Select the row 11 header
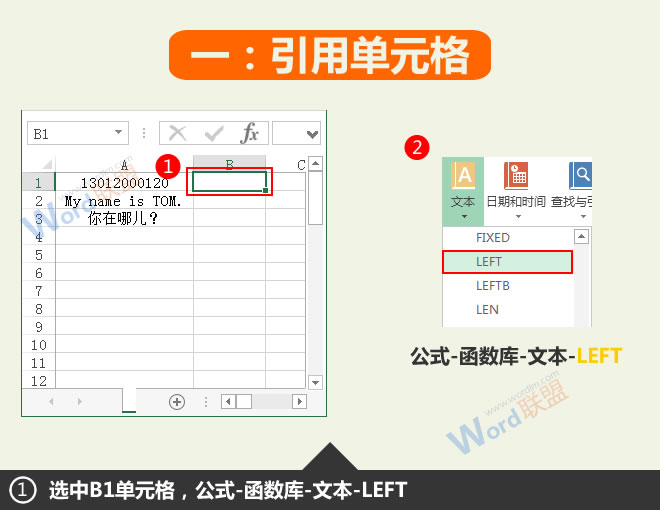Viewport: 660px width, 510px height. point(38,363)
